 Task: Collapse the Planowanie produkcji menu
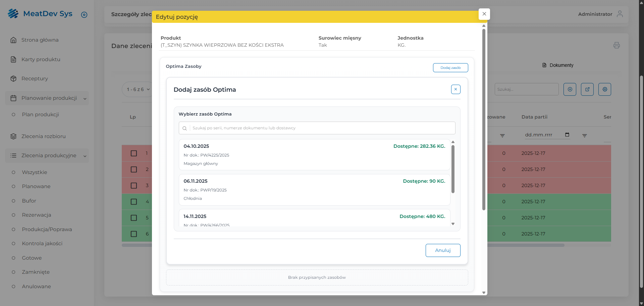pyautogui.click(x=85, y=98)
